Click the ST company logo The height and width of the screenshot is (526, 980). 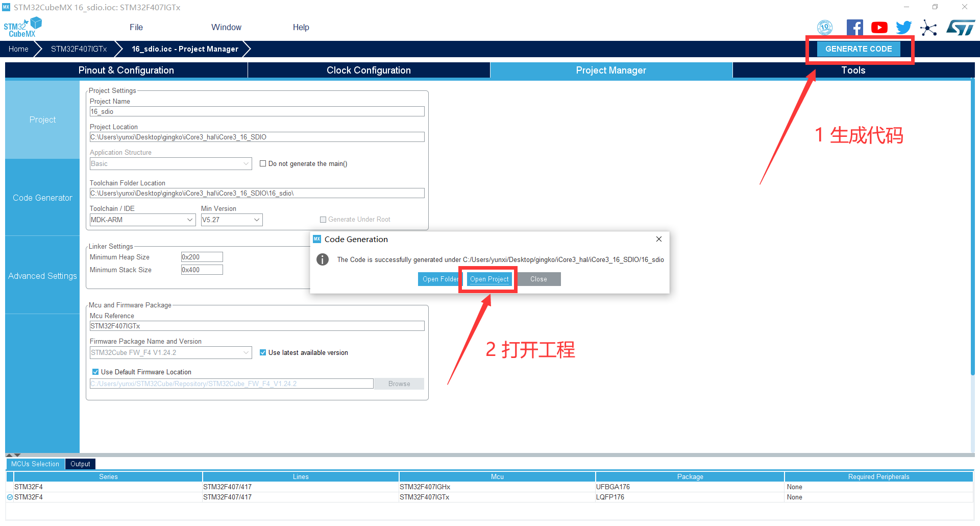coord(961,28)
